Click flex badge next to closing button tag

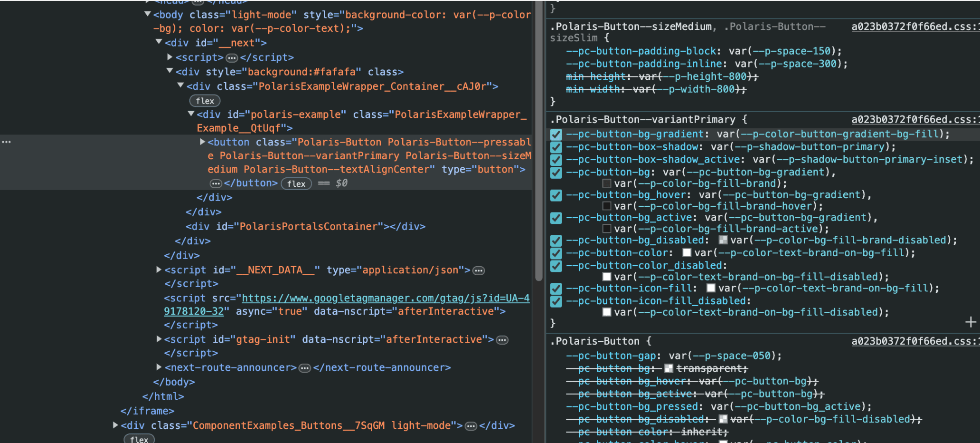click(296, 183)
